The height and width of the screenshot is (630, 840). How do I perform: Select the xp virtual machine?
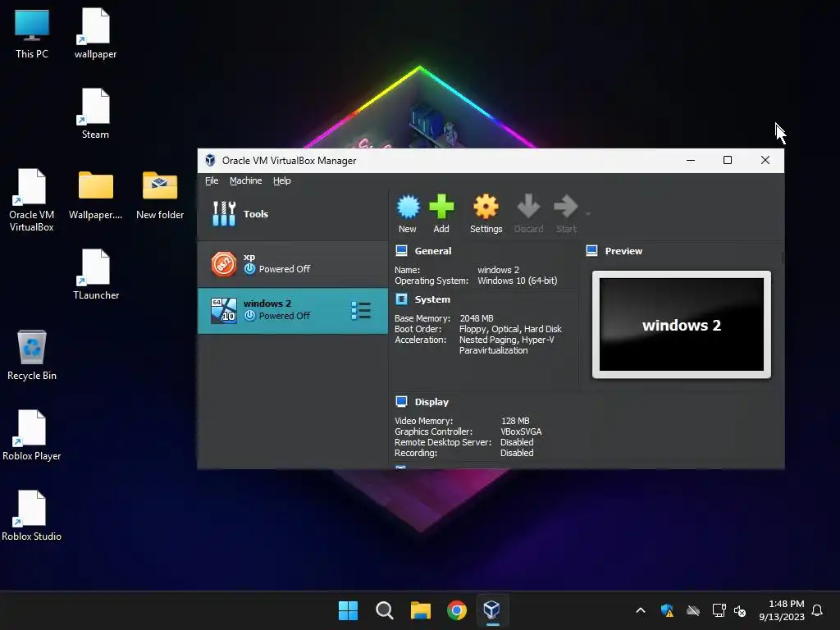coord(293,263)
